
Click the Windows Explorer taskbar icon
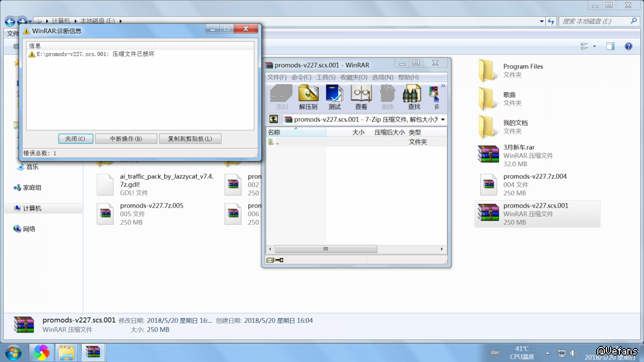(67, 352)
